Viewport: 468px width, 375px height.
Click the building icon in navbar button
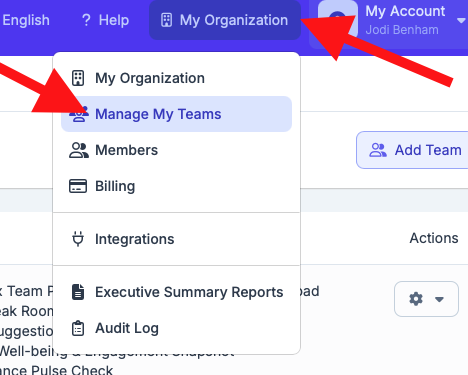coord(166,20)
